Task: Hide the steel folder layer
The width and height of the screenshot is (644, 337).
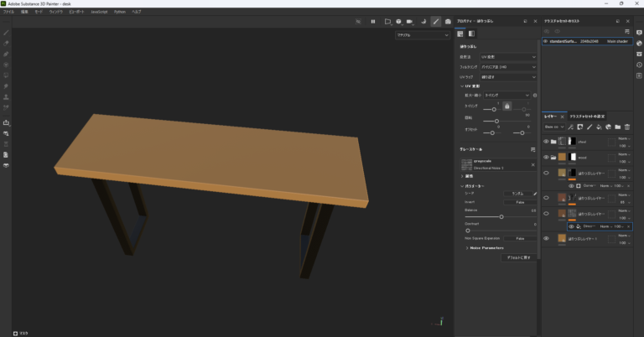Action: click(x=546, y=142)
